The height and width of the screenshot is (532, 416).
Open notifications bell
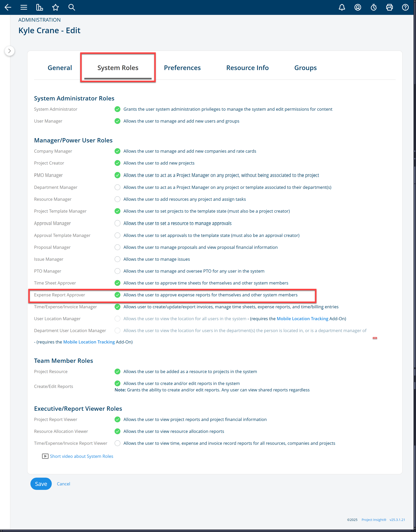[x=342, y=7]
